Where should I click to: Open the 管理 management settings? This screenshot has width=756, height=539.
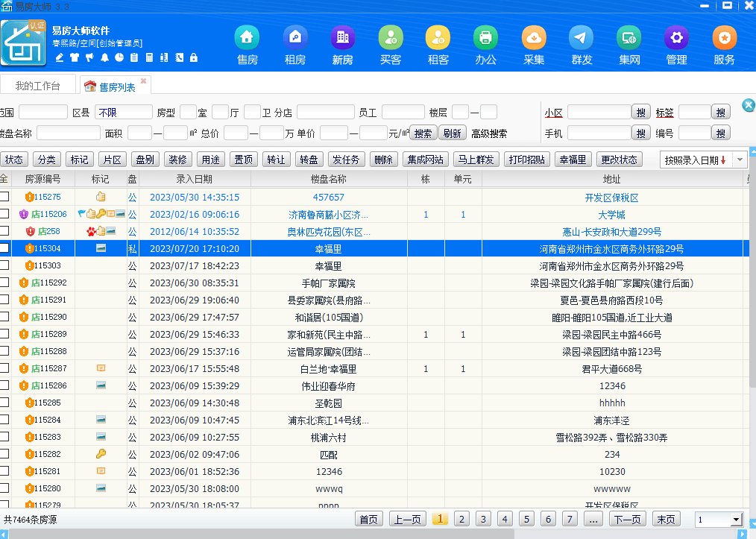click(676, 45)
